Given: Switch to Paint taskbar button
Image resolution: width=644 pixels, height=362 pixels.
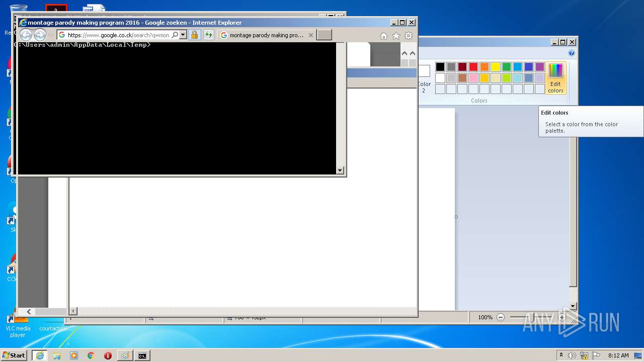Looking at the screenshot, I should 125,355.
